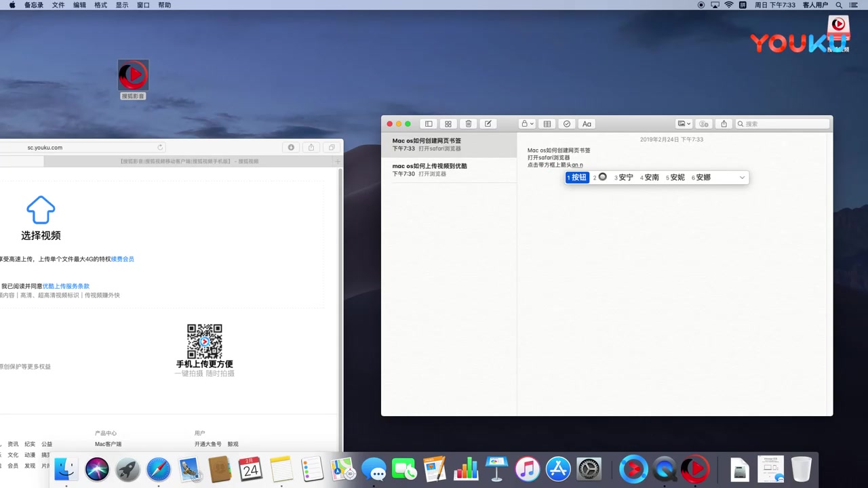This screenshot has width=868, height=488.
Task: Open Calendar in the Dock
Action: (250, 469)
